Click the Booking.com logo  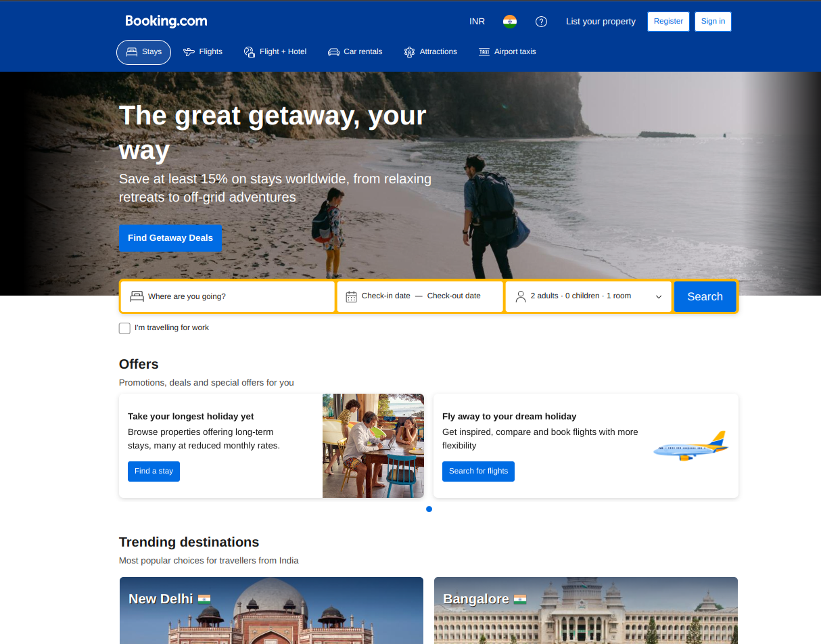pos(166,21)
